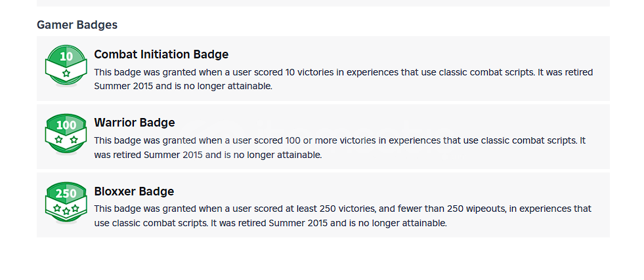Click the number 100 on the Warrior badge

pyautogui.click(x=66, y=125)
